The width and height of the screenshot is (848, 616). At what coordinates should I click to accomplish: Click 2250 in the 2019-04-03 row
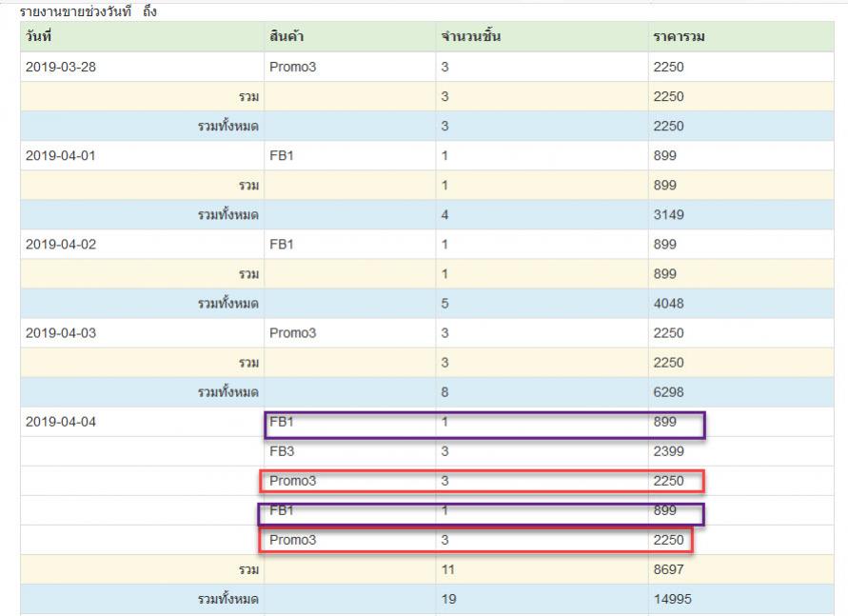point(668,333)
